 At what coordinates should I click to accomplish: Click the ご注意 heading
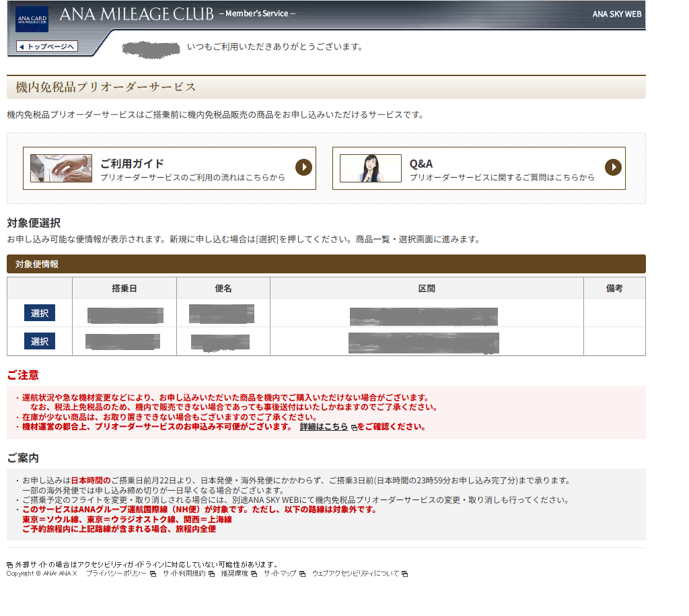click(x=23, y=375)
